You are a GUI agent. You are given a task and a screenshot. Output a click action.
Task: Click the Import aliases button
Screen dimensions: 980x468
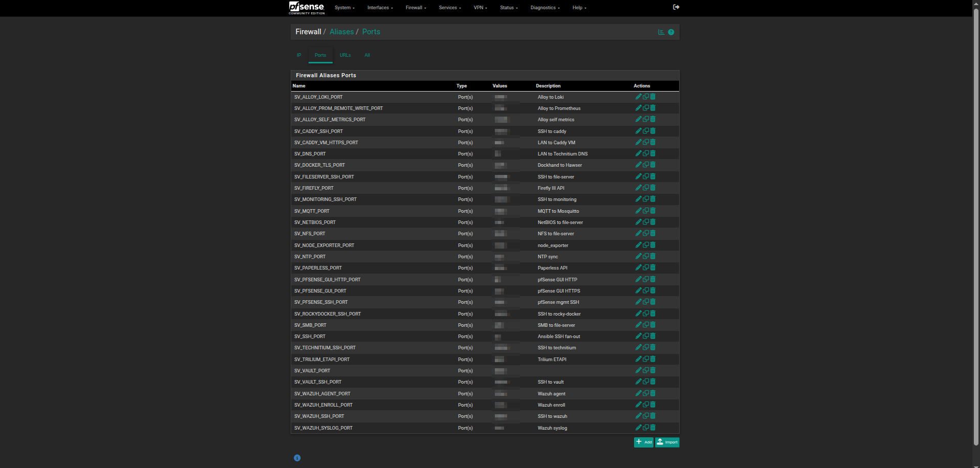667,442
